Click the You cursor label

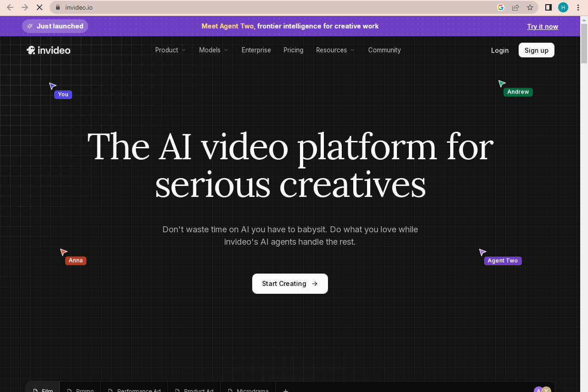(x=63, y=95)
